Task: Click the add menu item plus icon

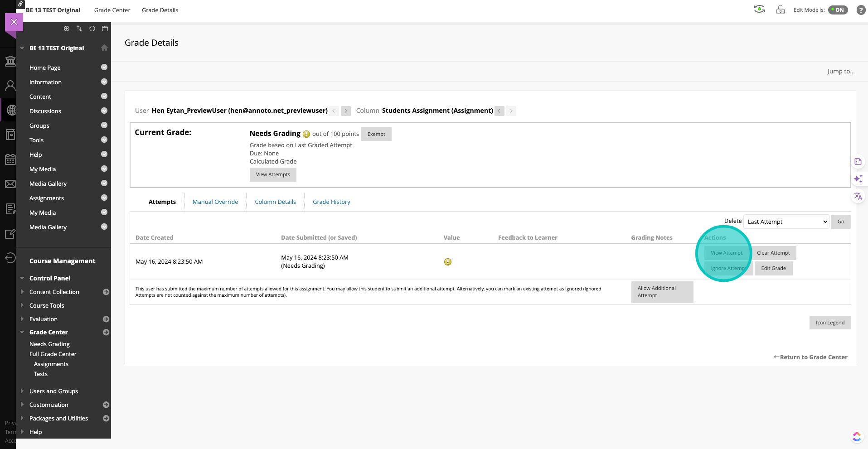Action: [x=67, y=29]
